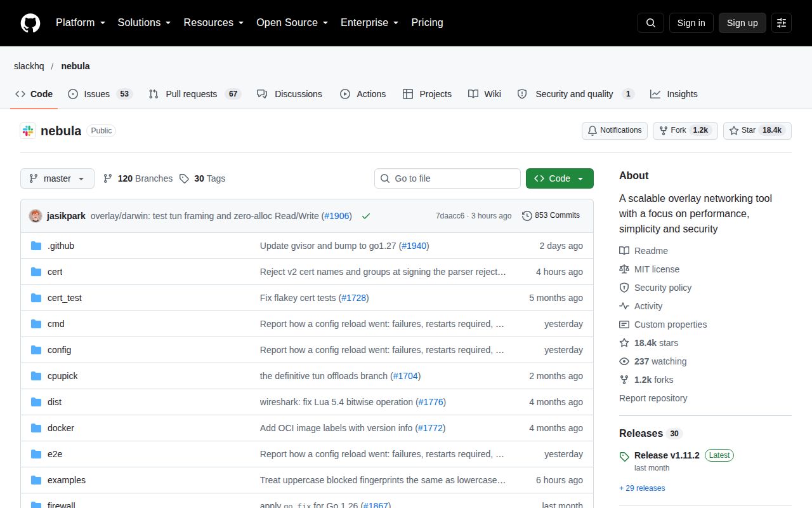Open the .github folder icon
The image size is (812, 508).
(x=36, y=246)
